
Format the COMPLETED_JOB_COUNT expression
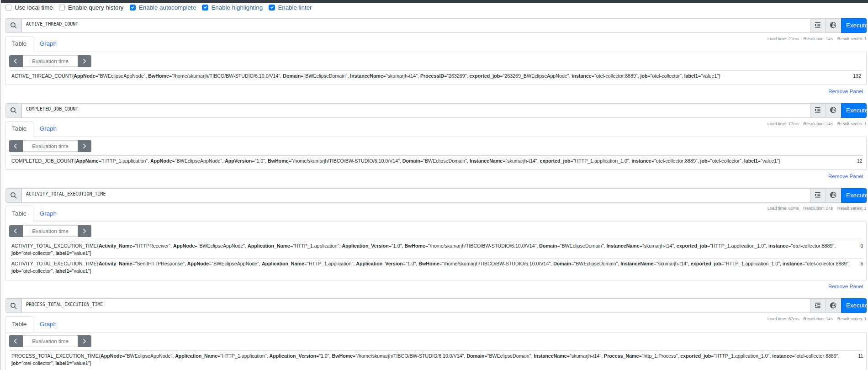(x=818, y=111)
